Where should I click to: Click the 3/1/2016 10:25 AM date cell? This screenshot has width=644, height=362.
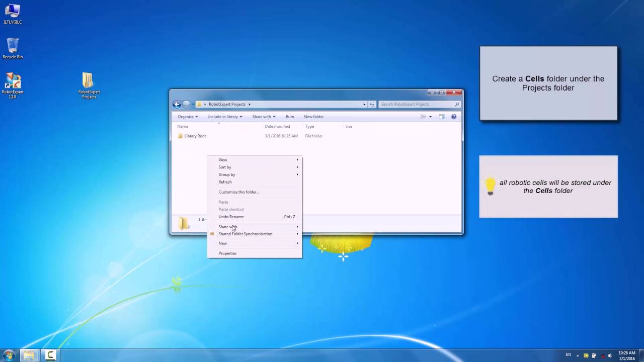tap(281, 136)
